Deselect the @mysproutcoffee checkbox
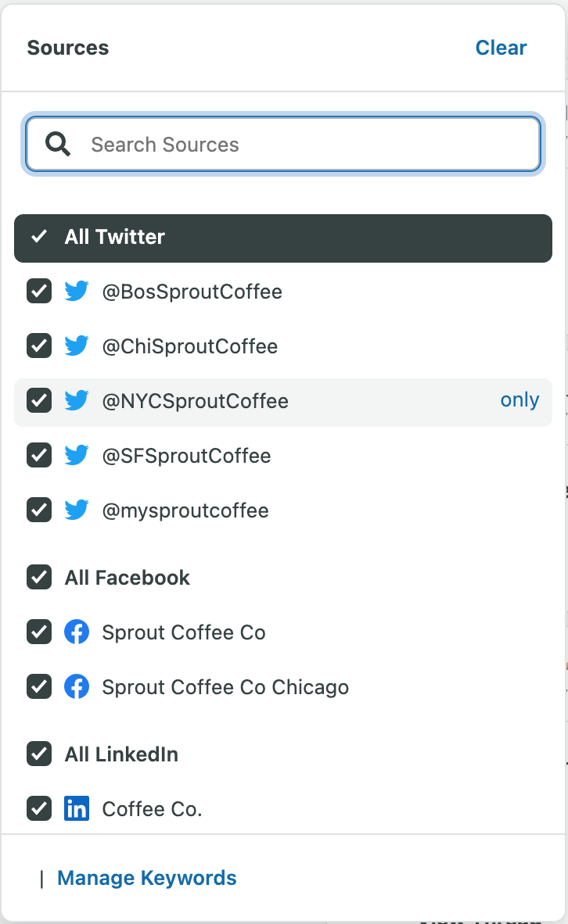The height and width of the screenshot is (924, 568). 39,510
